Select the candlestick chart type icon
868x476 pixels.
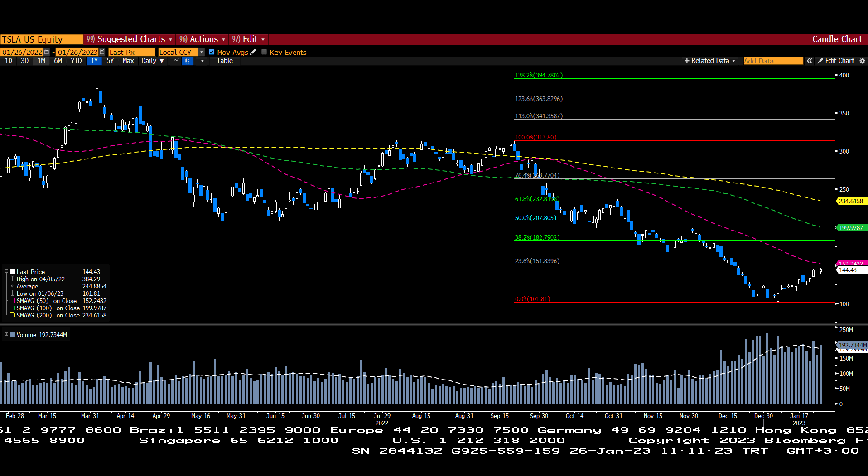[x=187, y=61]
